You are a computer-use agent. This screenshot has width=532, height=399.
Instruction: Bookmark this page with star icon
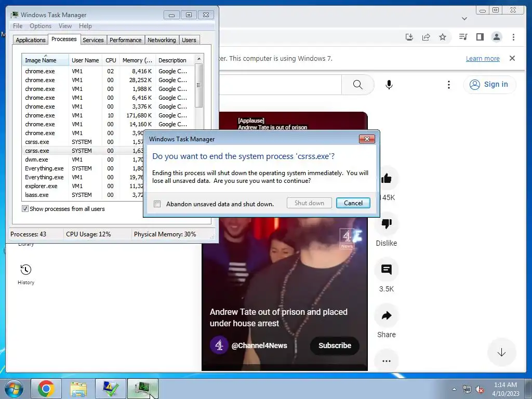[x=443, y=37]
